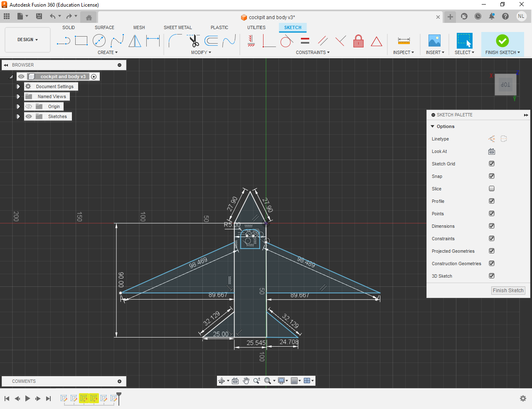The width and height of the screenshot is (532, 409).
Task: Toggle visibility of the Sketches folder
Action: click(x=28, y=116)
